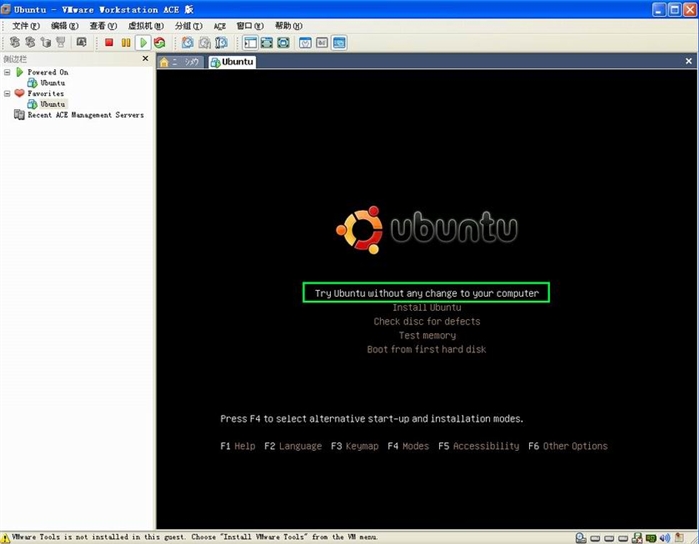Select Try Ubuntu without any change option
Viewport: 699px width, 544px height.
[x=426, y=293]
